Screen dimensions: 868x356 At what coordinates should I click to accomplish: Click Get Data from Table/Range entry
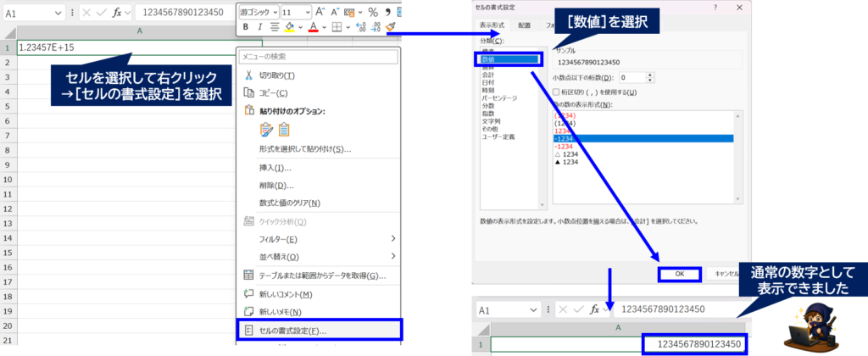tap(320, 275)
